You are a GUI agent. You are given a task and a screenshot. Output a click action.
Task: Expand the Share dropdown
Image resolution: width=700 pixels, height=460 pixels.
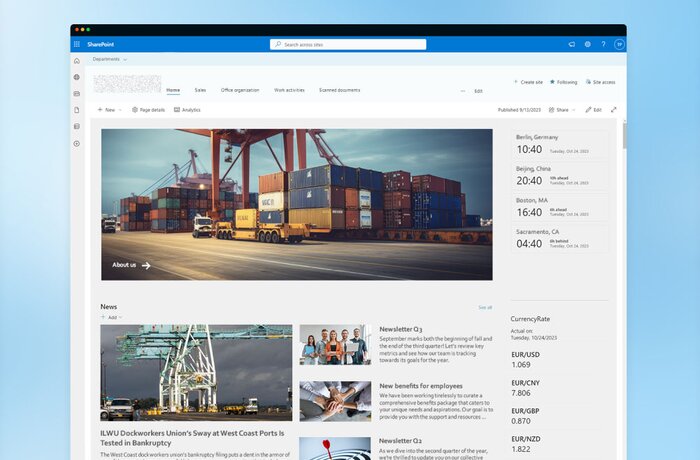tap(563, 110)
